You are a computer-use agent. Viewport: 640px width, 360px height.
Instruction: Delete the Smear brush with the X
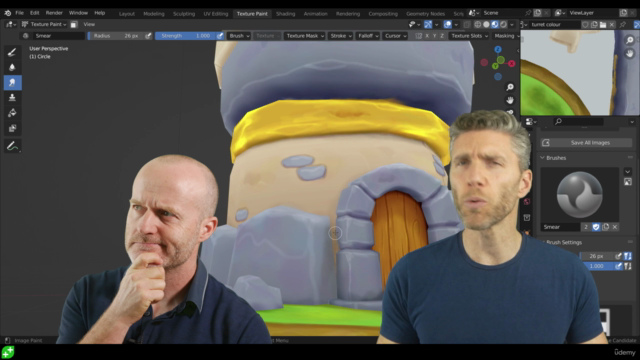(x=615, y=227)
